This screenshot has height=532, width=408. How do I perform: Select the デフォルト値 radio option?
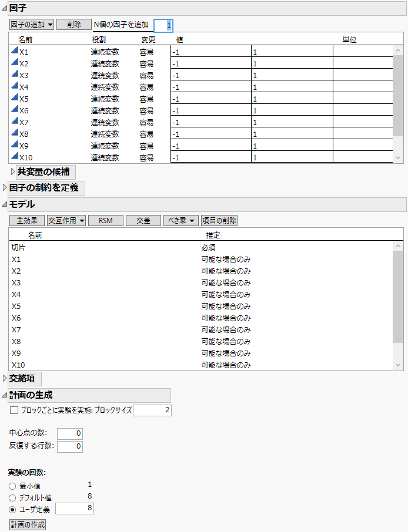[x=12, y=498]
